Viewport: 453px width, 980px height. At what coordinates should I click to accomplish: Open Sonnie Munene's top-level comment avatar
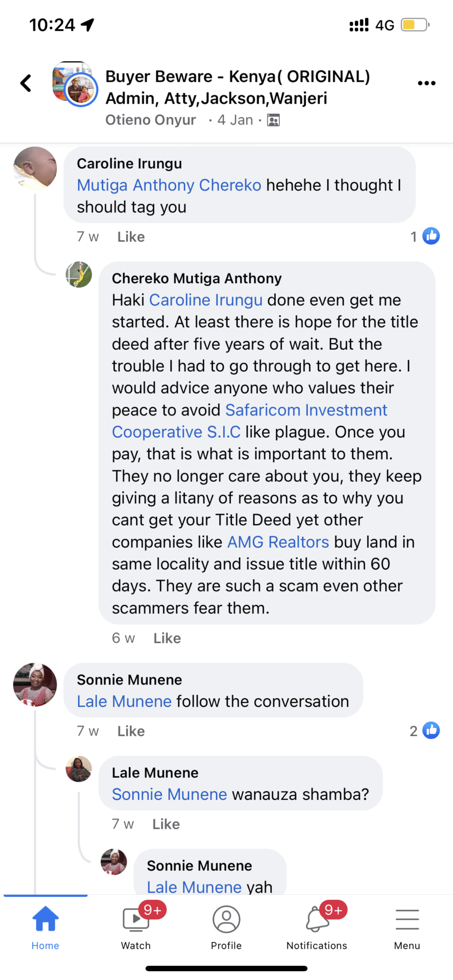(x=35, y=684)
